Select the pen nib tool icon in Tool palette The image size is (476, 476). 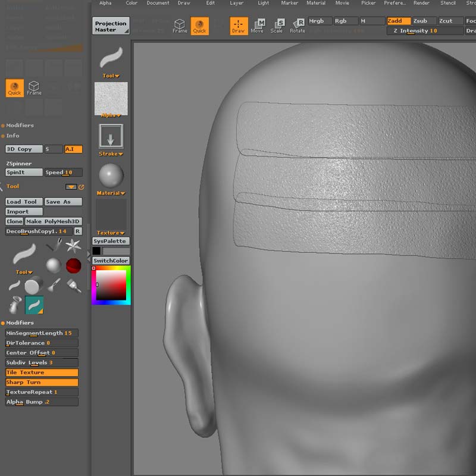point(54,245)
